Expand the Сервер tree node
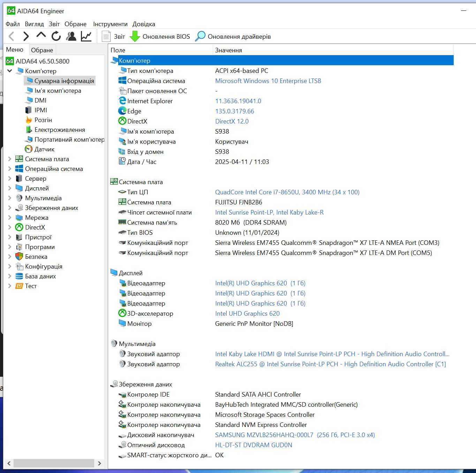 pos(10,178)
